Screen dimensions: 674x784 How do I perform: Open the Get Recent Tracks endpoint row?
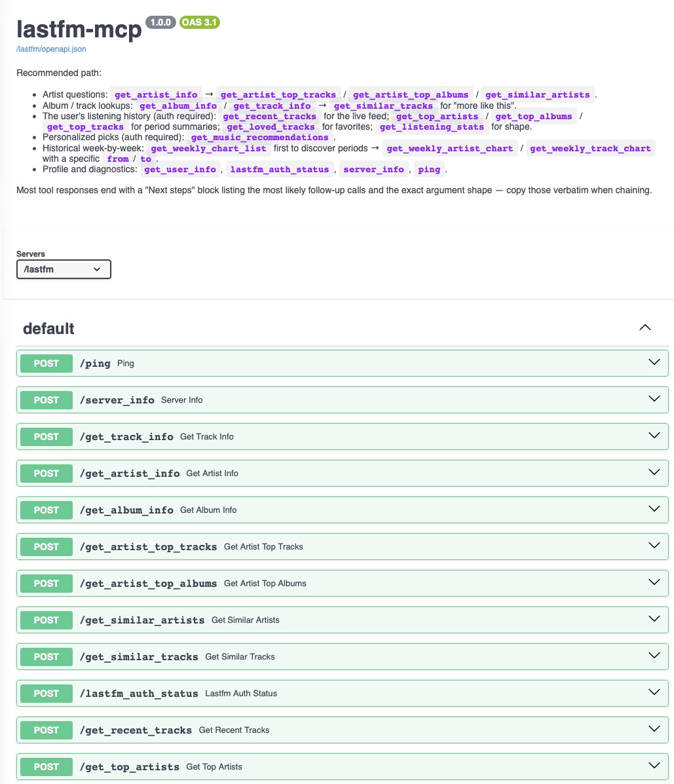(343, 730)
